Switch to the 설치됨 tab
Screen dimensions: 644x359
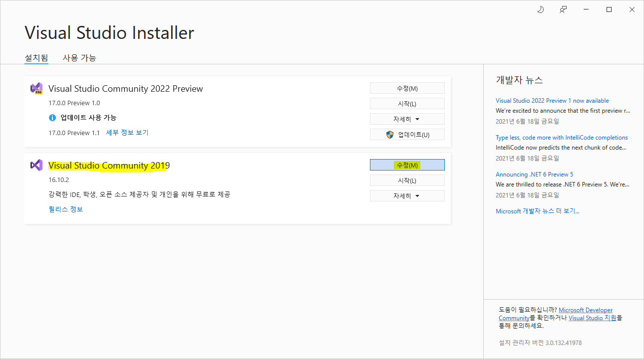pos(36,58)
